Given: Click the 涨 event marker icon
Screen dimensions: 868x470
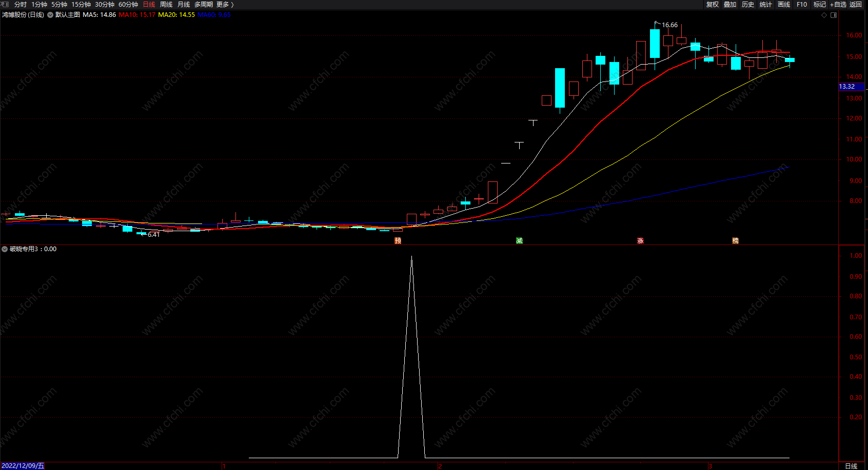Looking at the screenshot, I should [640, 240].
